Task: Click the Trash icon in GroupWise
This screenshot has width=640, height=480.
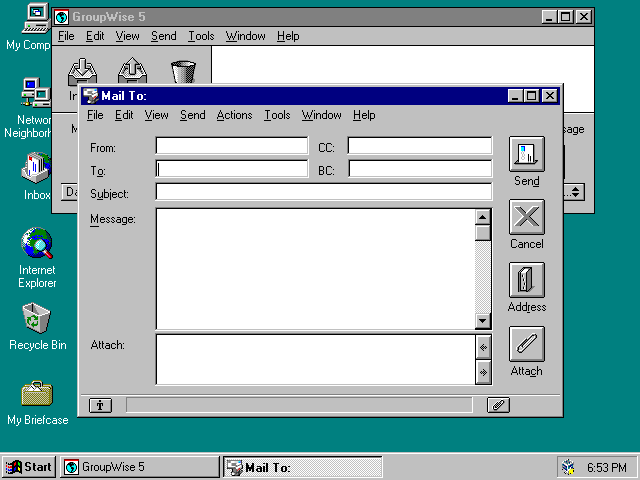Action: tap(183, 72)
